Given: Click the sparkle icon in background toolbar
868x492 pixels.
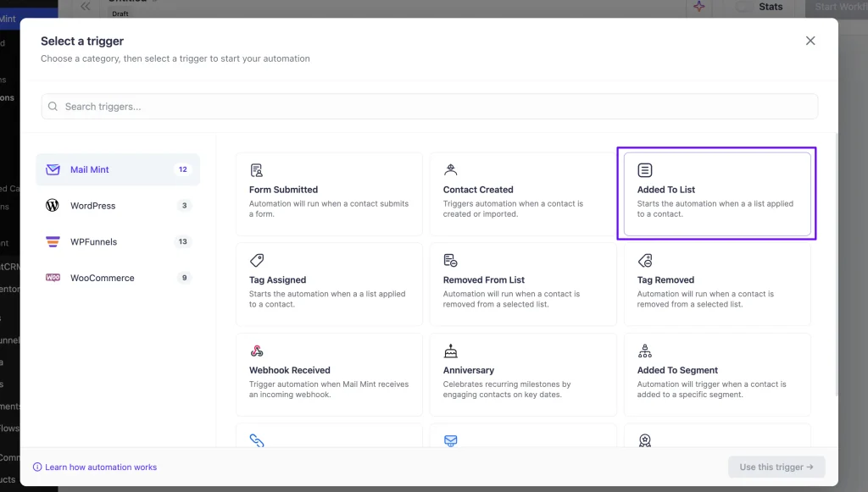Looking at the screenshot, I should pos(699,7).
